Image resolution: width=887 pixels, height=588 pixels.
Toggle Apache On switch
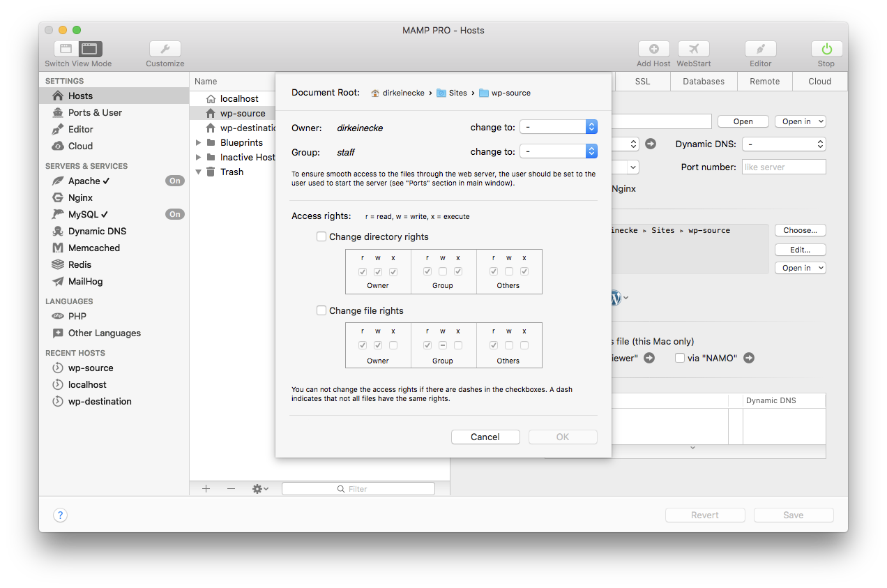tap(174, 181)
